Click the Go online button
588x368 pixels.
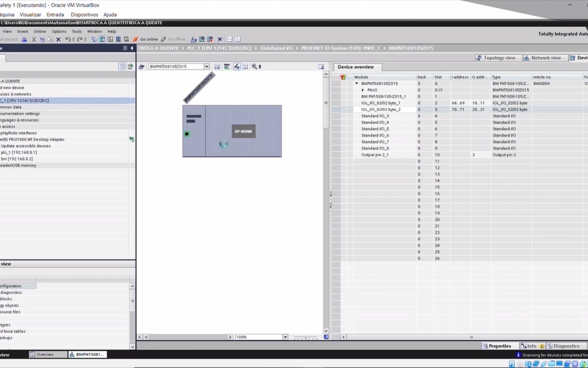pyautogui.click(x=145, y=39)
